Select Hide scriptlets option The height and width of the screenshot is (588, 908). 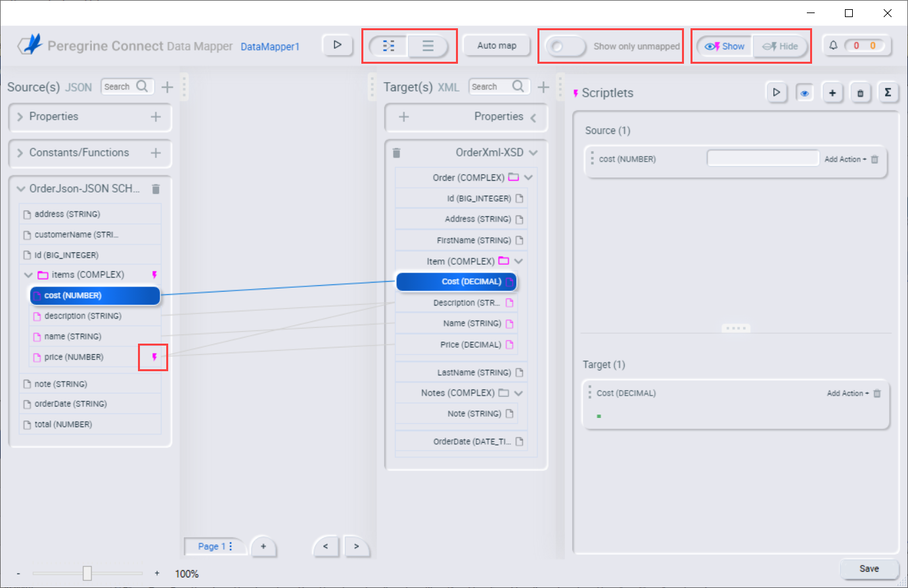[781, 47]
